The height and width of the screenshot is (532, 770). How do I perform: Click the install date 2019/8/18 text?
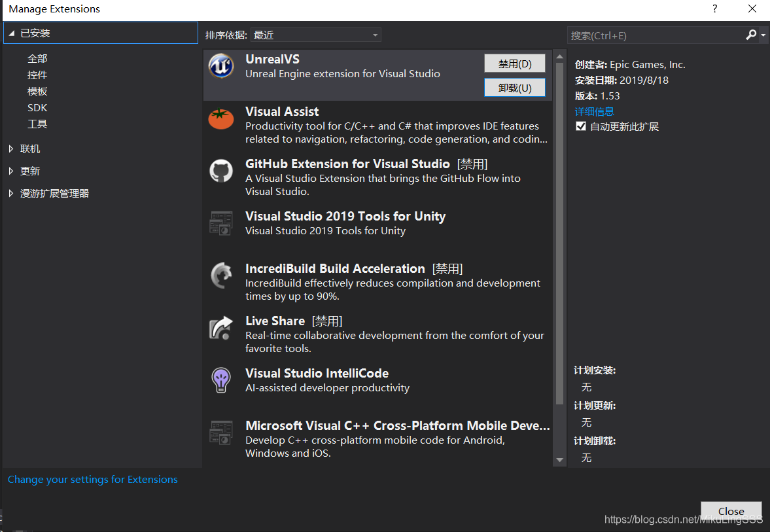point(644,80)
